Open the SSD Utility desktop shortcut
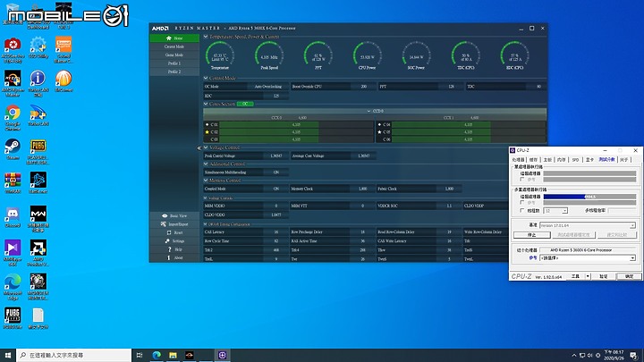The height and width of the screenshot is (362, 644). coord(38,47)
